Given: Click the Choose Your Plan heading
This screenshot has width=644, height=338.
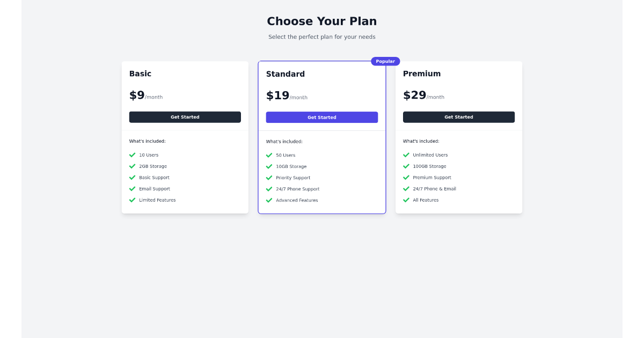Looking at the screenshot, I should 321,21.
